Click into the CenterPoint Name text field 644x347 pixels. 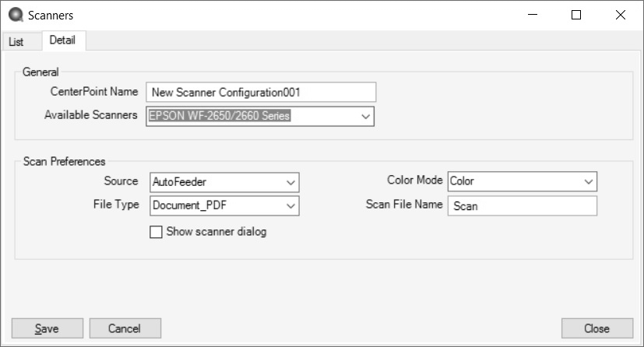[x=260, y=92]
